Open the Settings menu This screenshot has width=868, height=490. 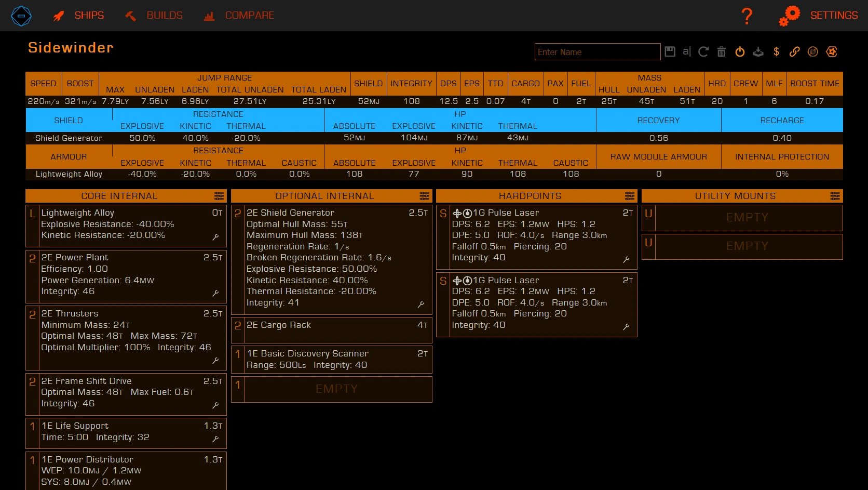tap(819, 16)
